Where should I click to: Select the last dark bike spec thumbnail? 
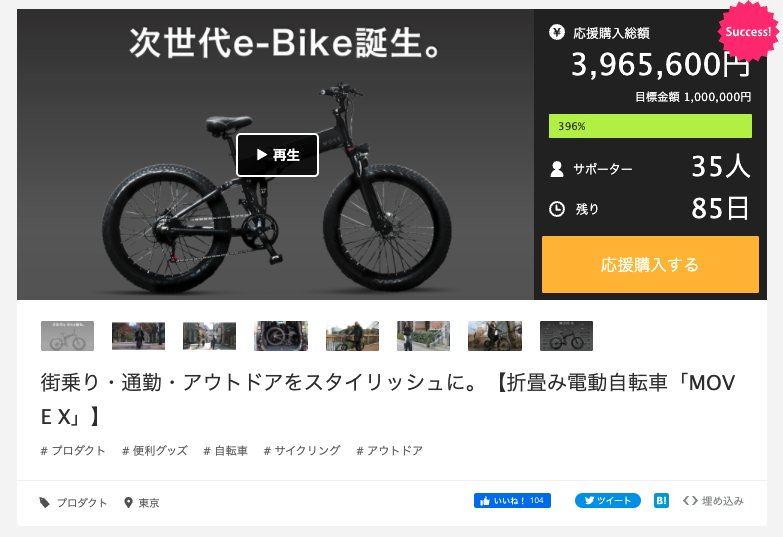click(566, 336)
